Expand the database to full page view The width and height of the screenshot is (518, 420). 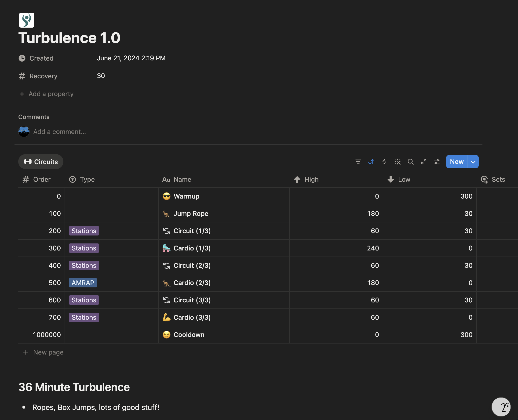click(x=424, y=162)
